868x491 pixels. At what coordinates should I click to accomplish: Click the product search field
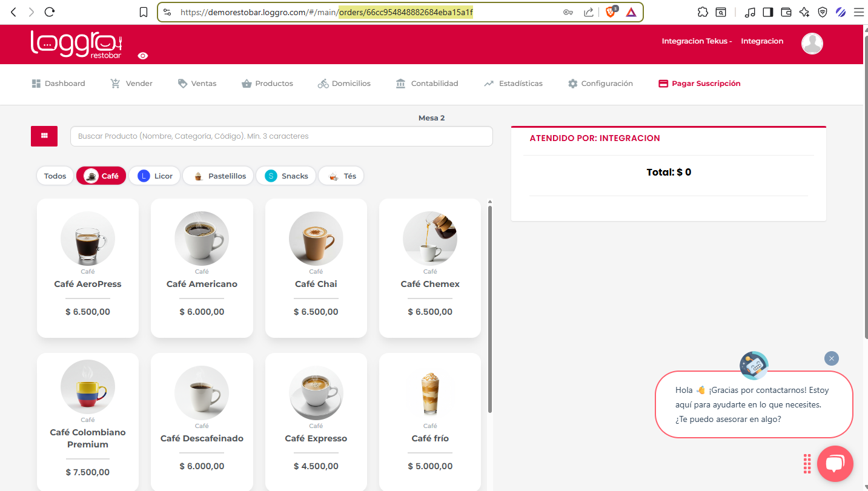[282, 136]
